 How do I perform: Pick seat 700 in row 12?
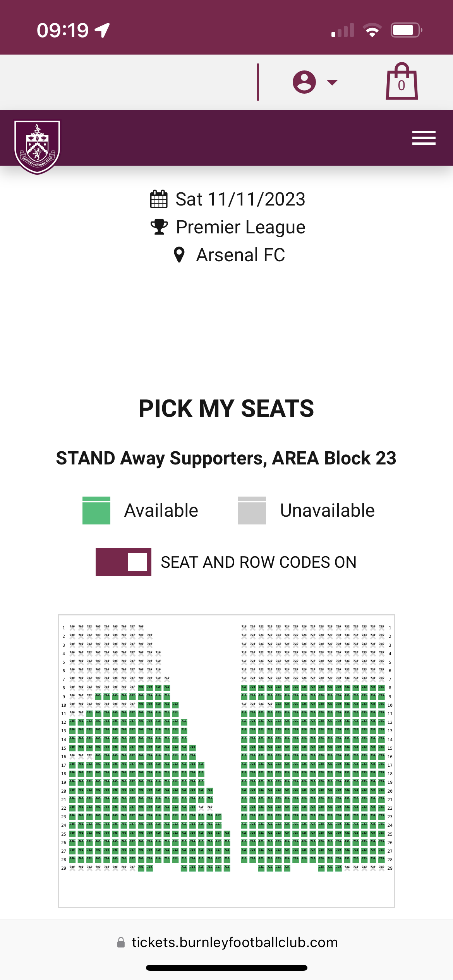[72, 722]
